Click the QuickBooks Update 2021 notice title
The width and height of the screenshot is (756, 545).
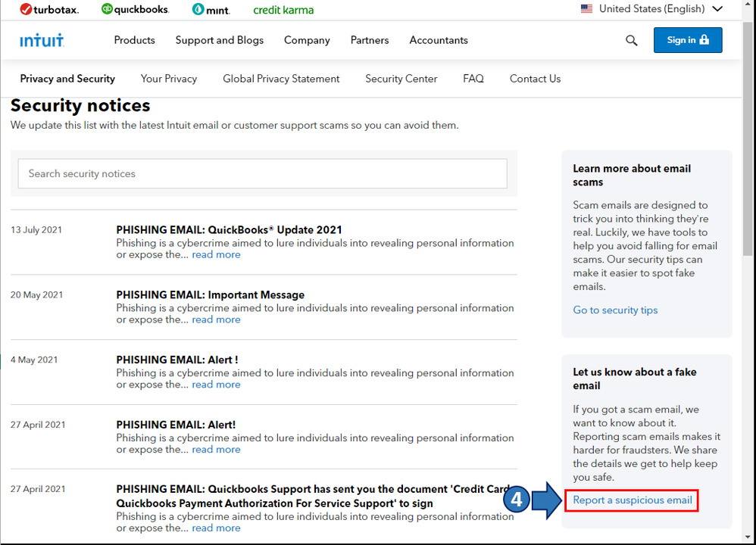pos(229,230)
